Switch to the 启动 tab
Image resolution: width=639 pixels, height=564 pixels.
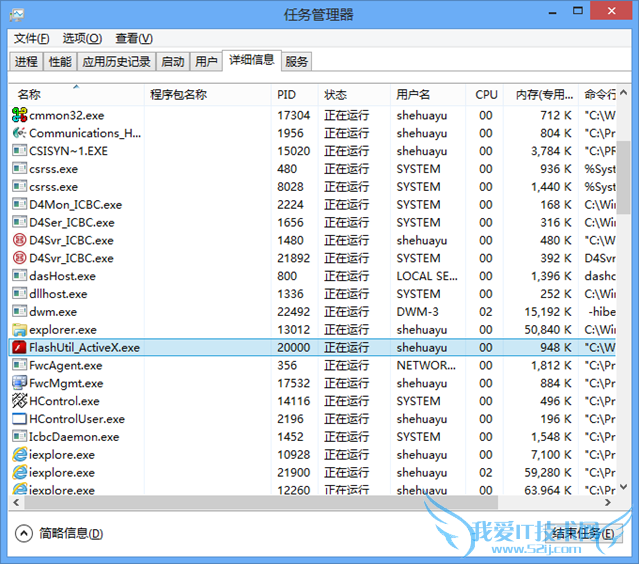tap(173, 62)
